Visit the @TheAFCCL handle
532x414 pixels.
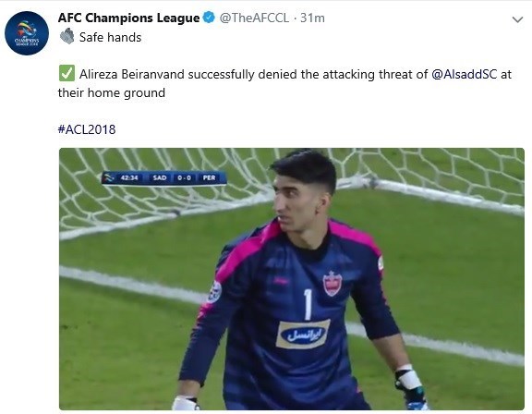pos(254,18)
